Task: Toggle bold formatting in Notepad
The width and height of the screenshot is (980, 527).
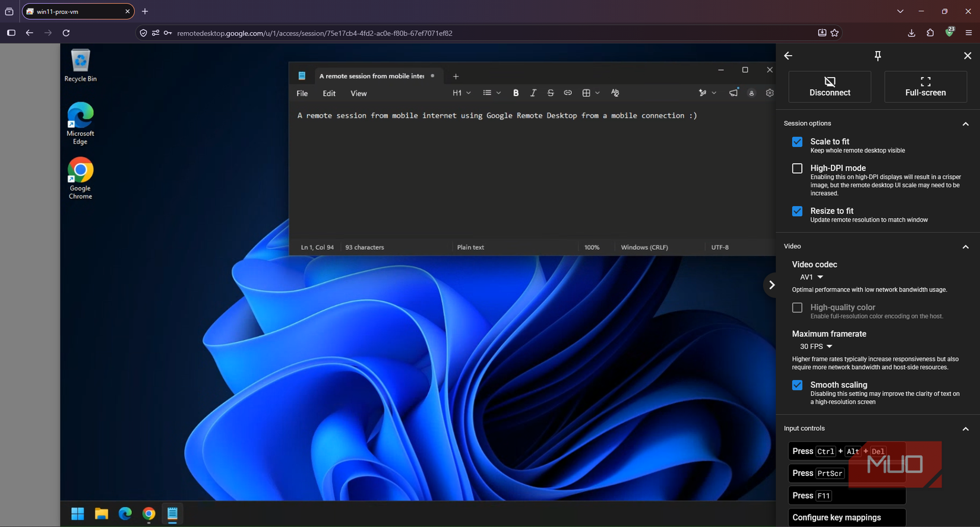Action: pyautogui.click(x=516, y=93)
